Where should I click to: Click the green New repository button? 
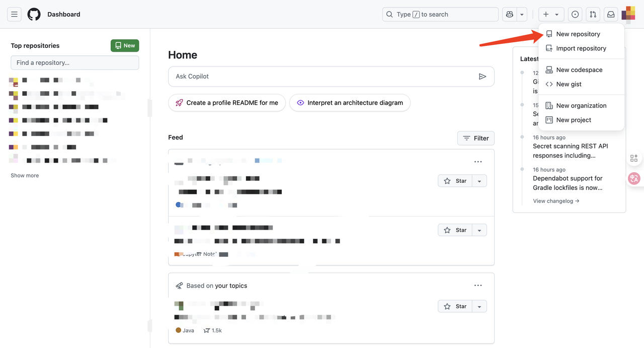tap(125, 46)
